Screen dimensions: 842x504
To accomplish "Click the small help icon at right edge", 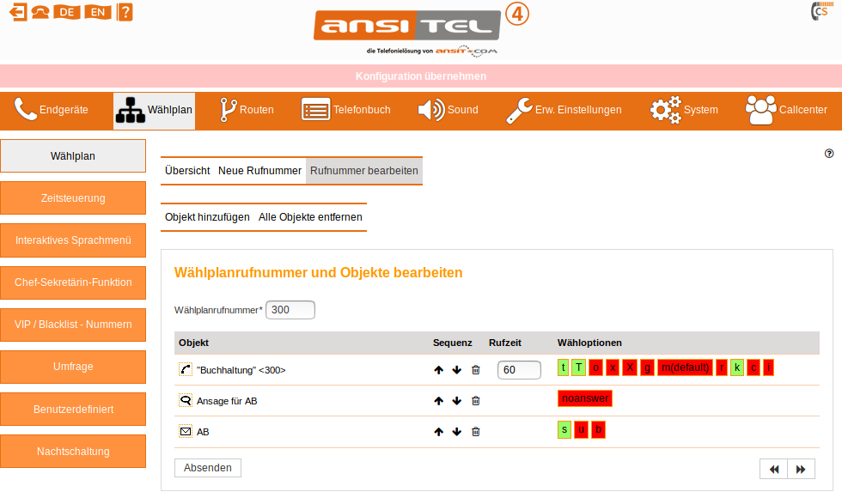I will coord(829,154).
